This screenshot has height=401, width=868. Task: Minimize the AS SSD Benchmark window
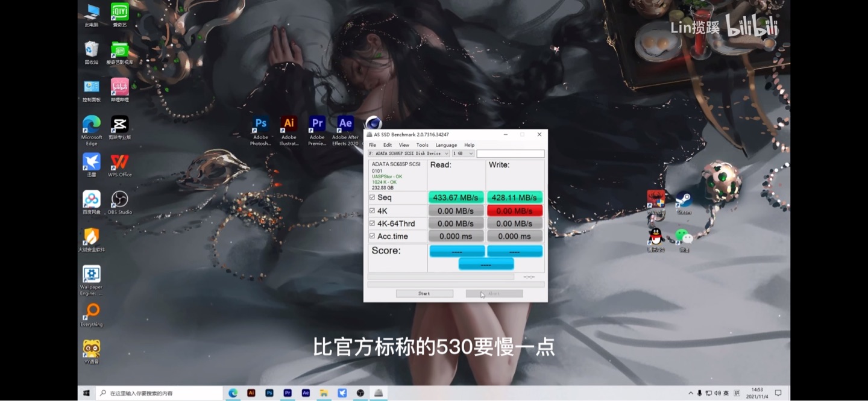coord(505,134)
